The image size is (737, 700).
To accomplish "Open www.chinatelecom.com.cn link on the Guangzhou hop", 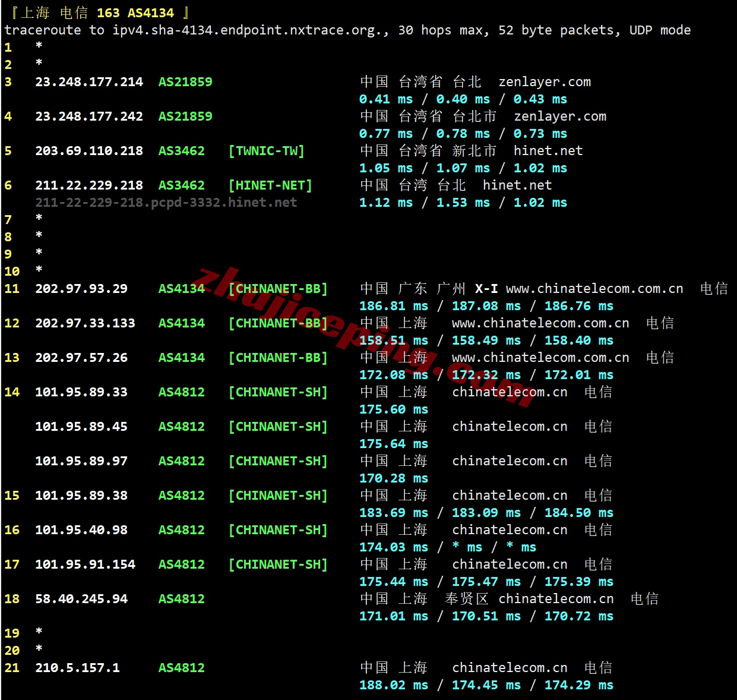I will pyautogui.click(x=594, y=289).
